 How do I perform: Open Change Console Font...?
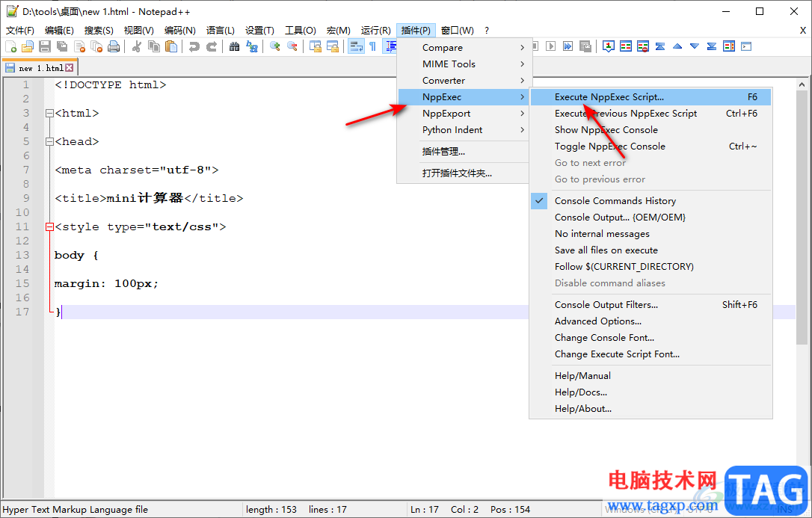pyautogui.click(x=651, y=339)
